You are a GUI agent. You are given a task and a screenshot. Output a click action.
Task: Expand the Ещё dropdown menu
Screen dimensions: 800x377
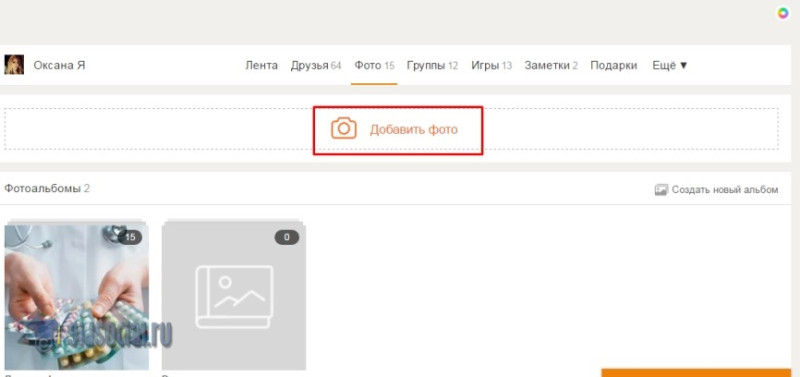coord(670,65)
